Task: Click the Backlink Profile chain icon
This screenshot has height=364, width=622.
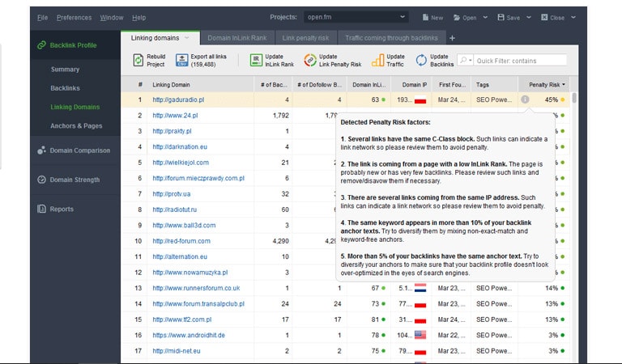Action: tap(41, 45)
